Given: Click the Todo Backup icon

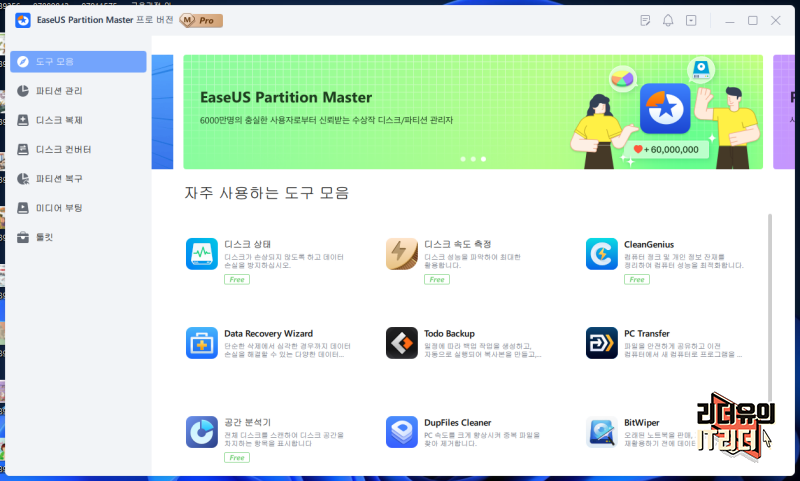Looking at the screenshot, I should [402, 343].
